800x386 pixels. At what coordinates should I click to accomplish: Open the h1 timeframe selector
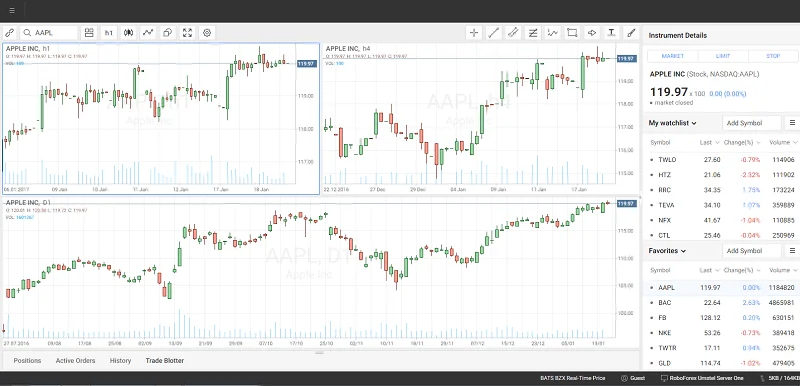click(109, 33)
